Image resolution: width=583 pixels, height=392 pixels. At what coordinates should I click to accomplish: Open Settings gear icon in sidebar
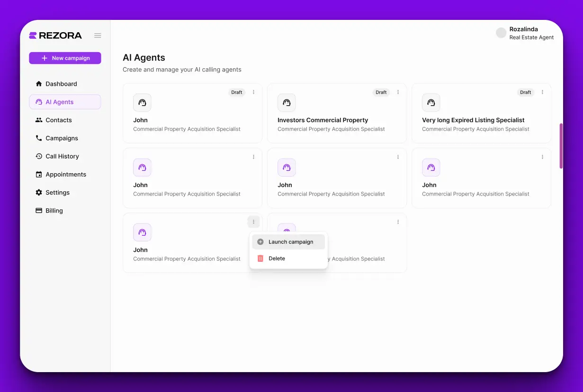click(x=39, y=193)
